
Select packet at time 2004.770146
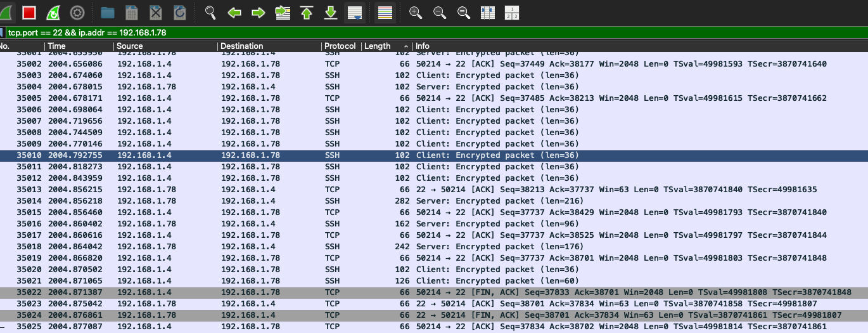(434, 144)
